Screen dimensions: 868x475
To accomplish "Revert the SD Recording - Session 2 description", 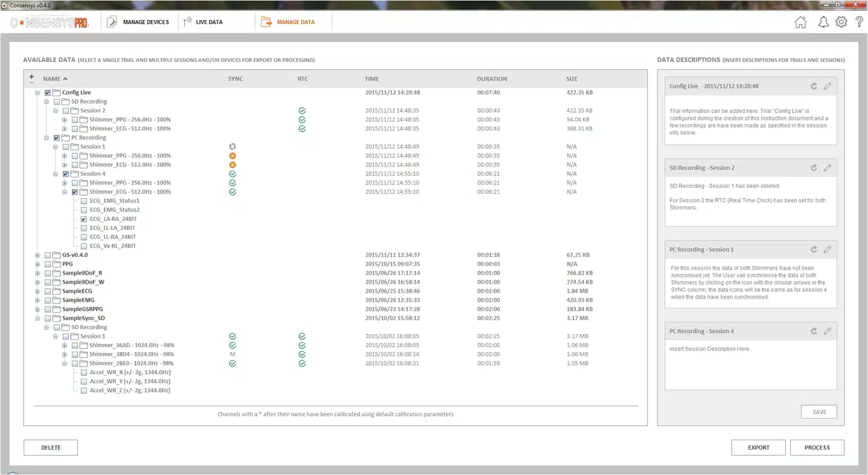I will click(x=814, y=168).
